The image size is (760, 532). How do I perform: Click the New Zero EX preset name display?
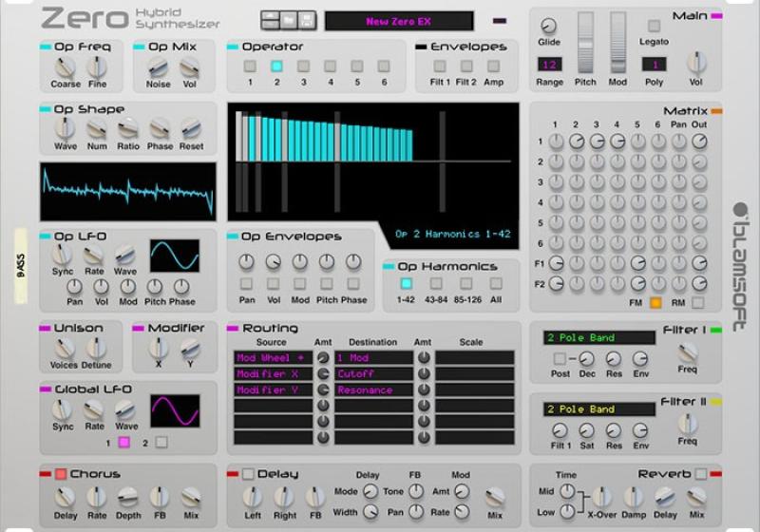tap(398, 21)
